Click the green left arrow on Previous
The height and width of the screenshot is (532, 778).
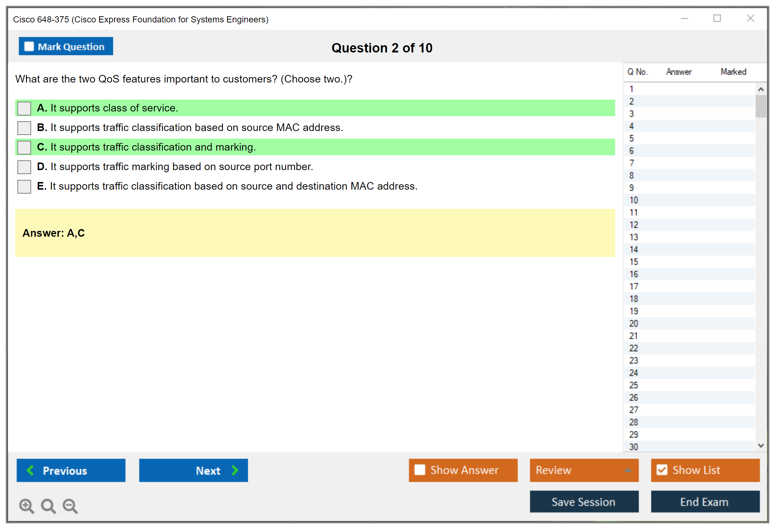click(30, 470)
